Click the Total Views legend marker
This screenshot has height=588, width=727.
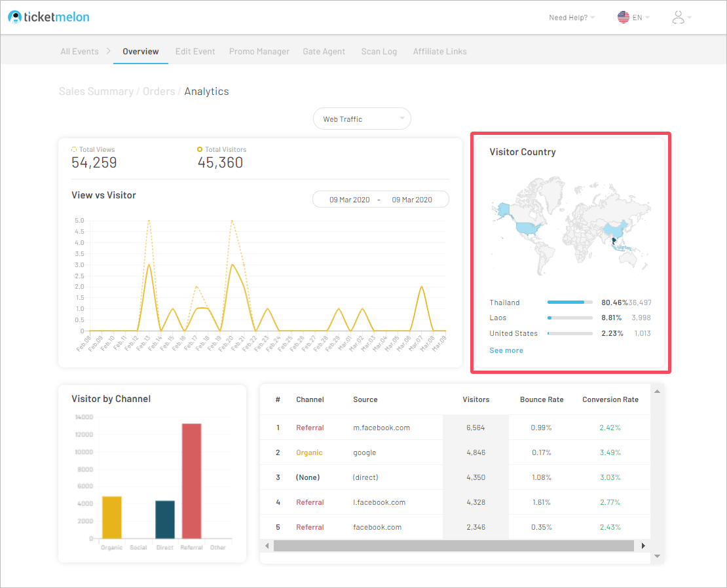click(74, 149)
